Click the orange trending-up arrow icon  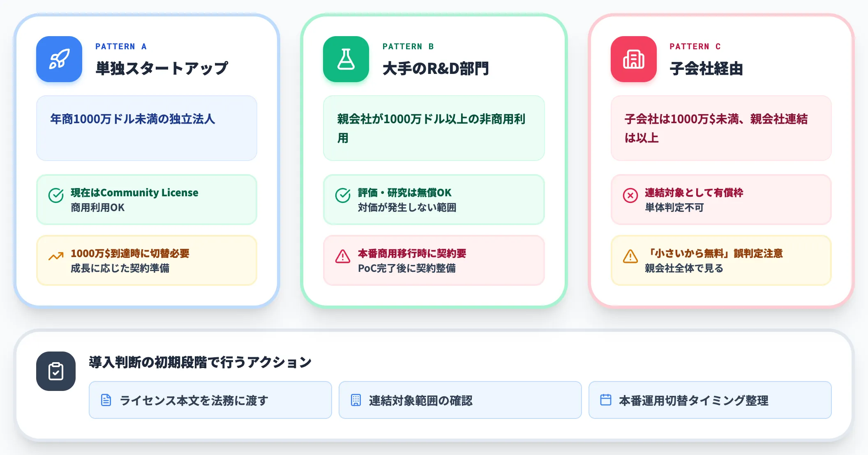coord(56,257)
